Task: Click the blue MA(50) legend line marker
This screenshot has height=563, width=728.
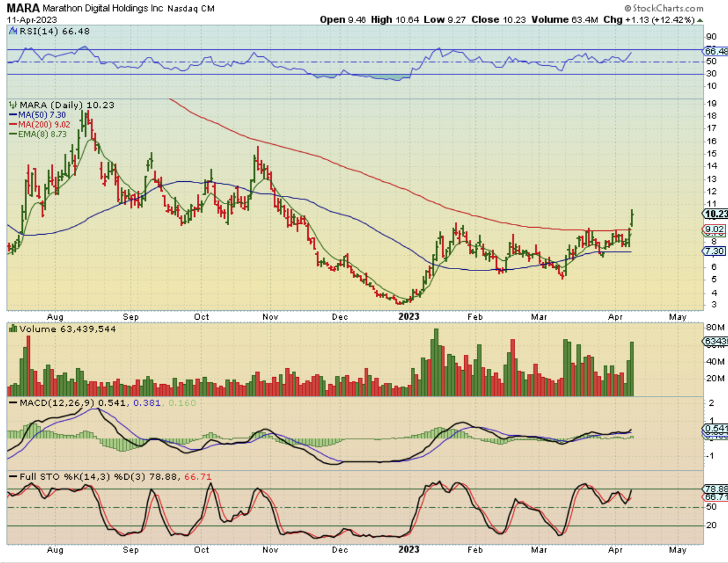Action: pyautogui.click(x=13, y=115)
